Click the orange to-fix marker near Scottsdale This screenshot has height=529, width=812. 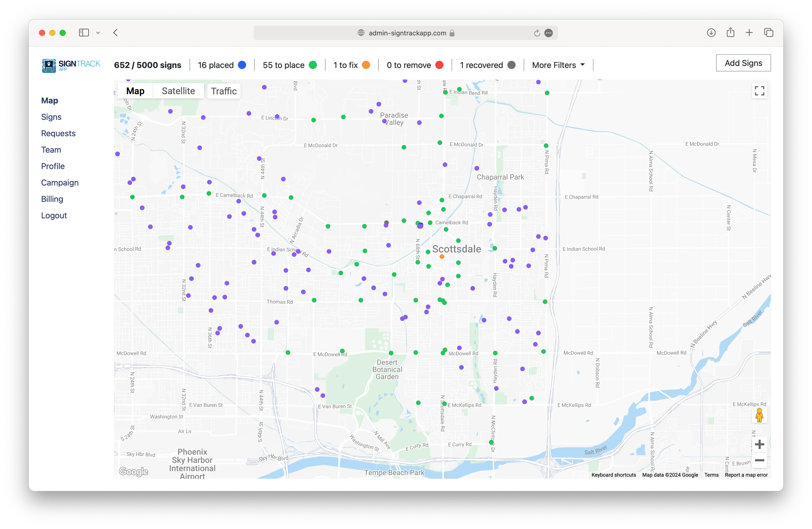441,257
